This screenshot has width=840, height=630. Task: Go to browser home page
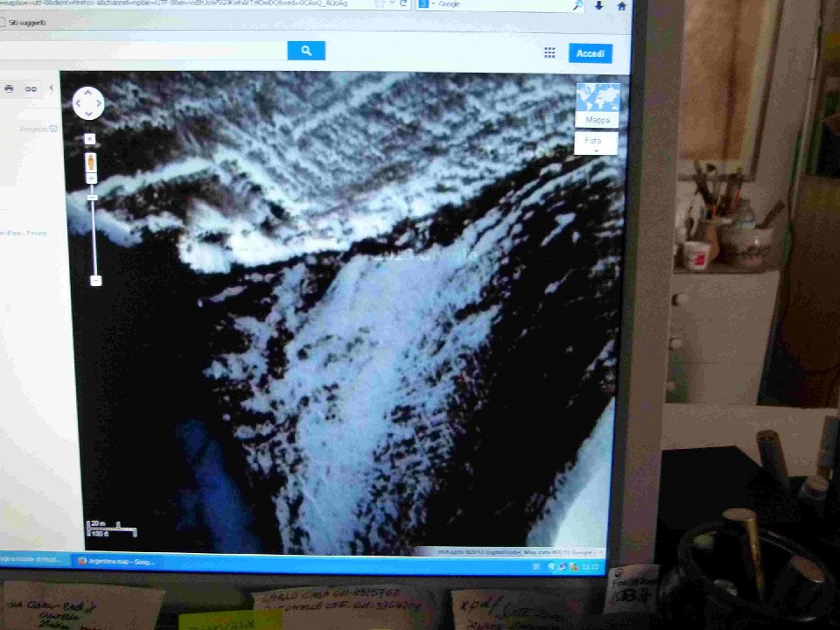click(x=621, y=6)
